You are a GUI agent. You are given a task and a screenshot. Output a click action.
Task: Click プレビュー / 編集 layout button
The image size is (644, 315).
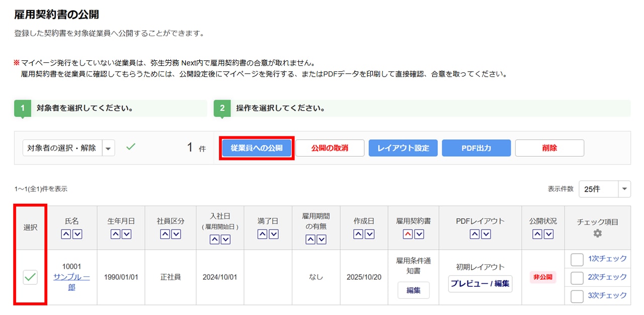pyautogui.click(x=480, y=283)
